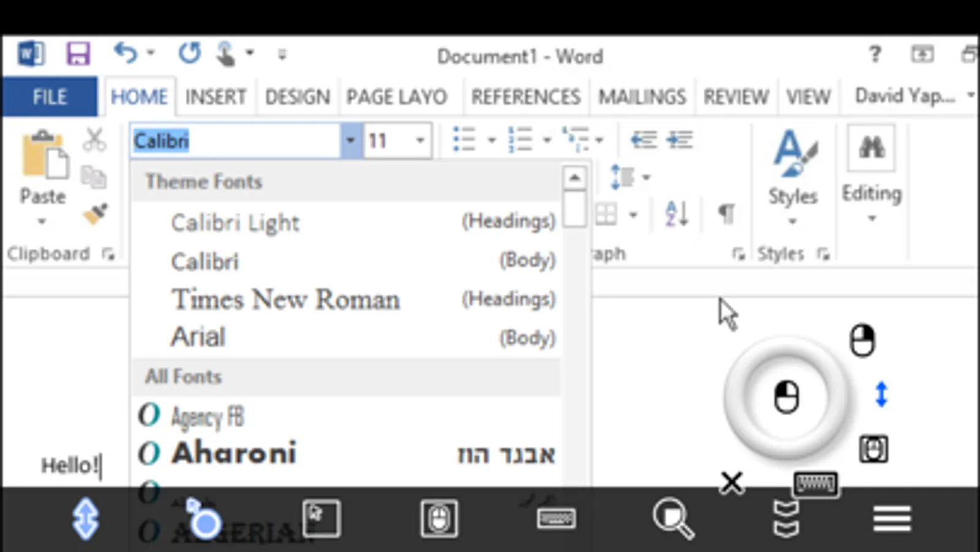The image size is (980, 552).
Task: Click the Save icon in quick access toolbar
Action: tap(78, 55)
